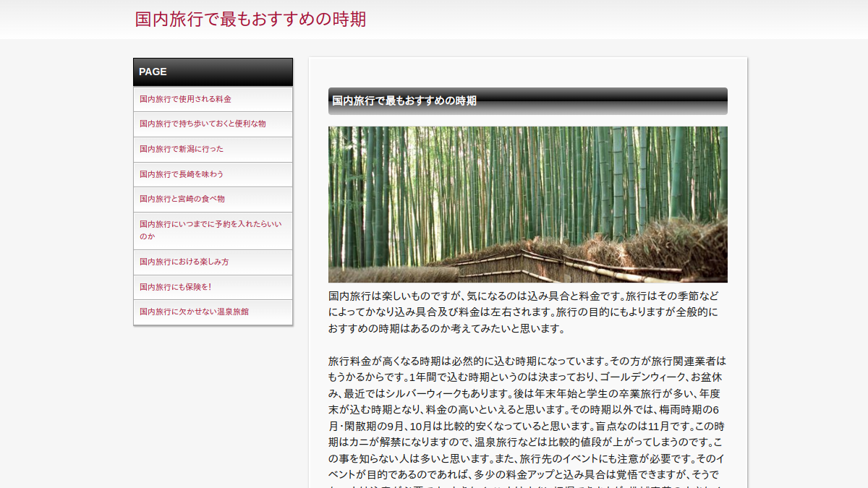Open 国内旅行に欠かせない温泉旅館 link
868x488 pixels.
[x=213, y=312]
